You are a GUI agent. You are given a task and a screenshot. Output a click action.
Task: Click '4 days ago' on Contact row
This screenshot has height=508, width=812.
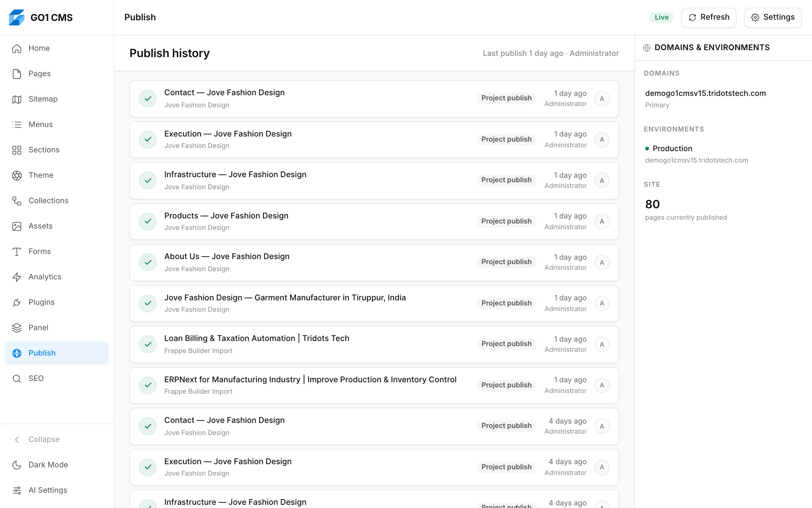click(x=568, y=421)
